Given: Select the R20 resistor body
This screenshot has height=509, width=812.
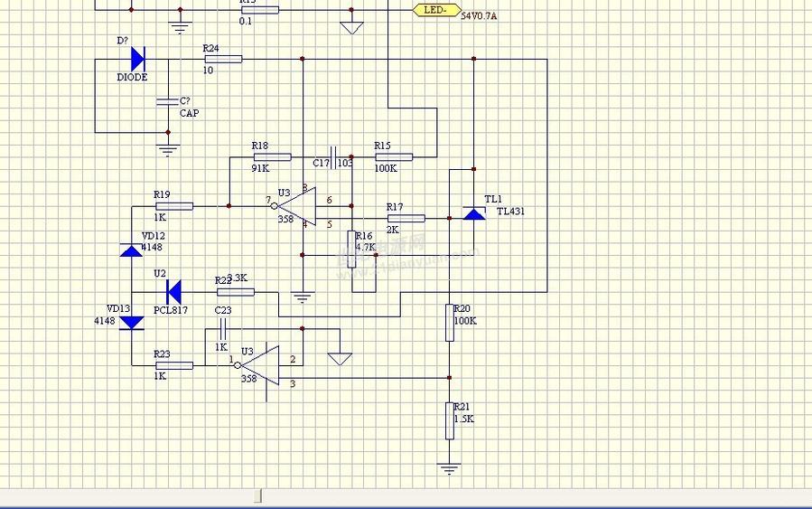Looking at the screenshot, I should pos(450,323).
